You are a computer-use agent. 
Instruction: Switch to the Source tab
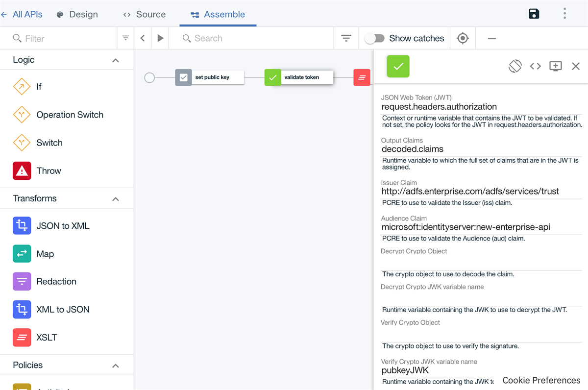pos(144,14)
